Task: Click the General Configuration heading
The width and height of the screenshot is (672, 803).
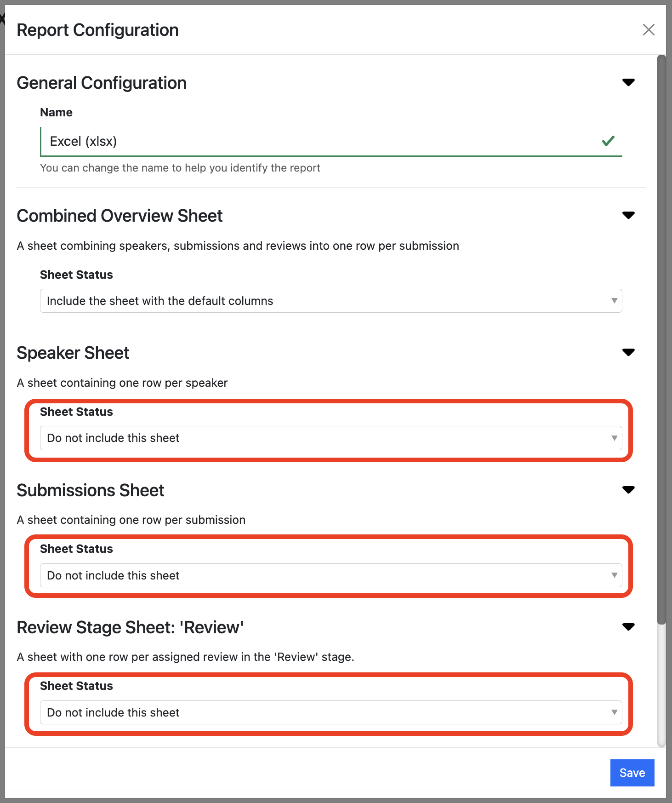Action: coord(102,83)
